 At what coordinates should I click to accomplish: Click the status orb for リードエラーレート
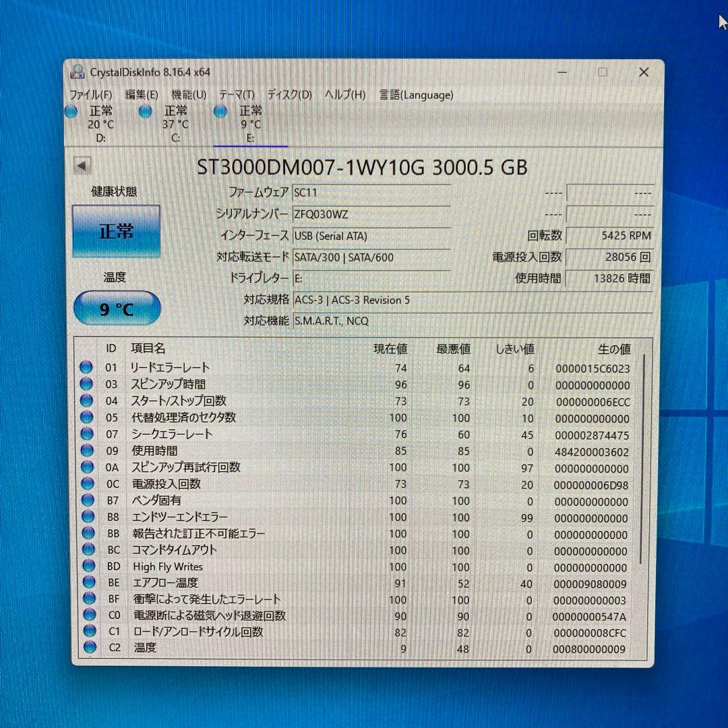click(86, 367)
